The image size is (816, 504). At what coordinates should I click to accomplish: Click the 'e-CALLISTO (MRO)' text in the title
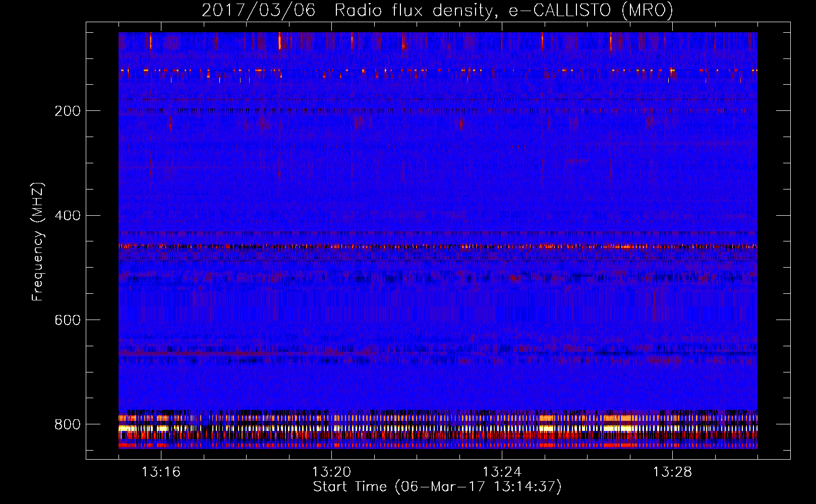point(591,10)
